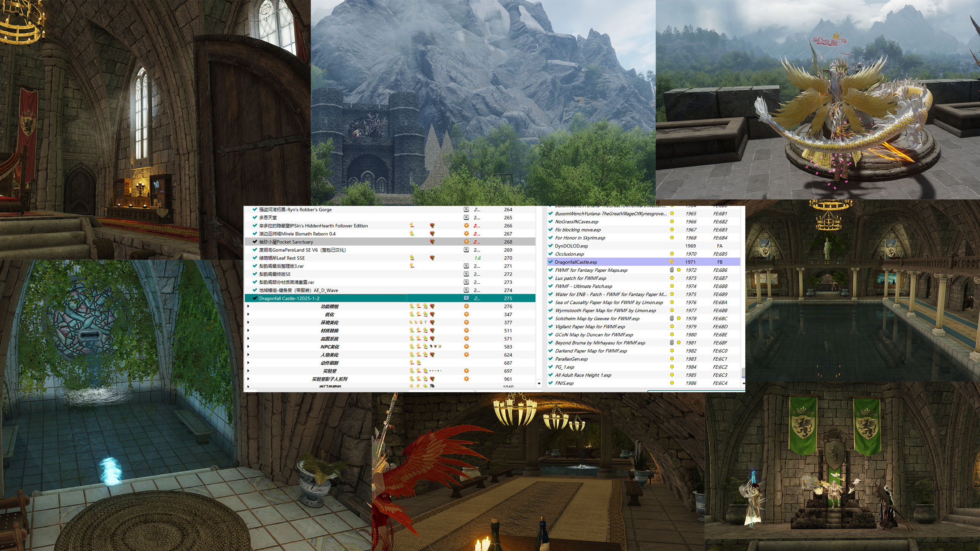Screen dimensions: 980x551
Task: Expand the 功能模组 separator group
Action: pos(248,306)
